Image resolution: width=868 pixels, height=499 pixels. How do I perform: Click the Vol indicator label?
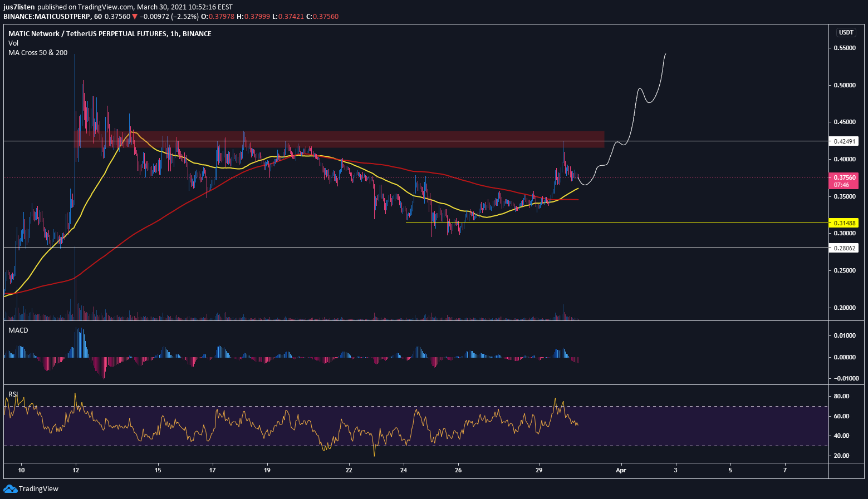tap(13, 43)
